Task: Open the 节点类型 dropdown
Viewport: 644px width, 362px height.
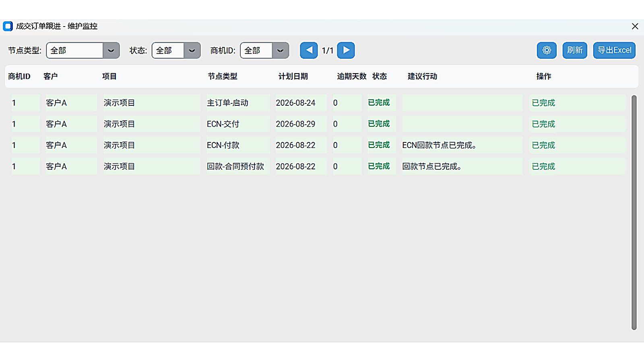Action: [83, 50]
